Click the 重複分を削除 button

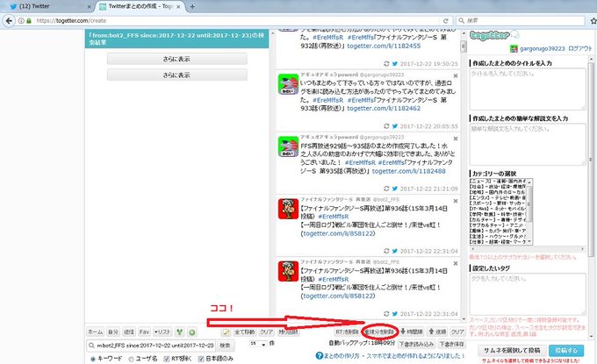coord(379,332)
